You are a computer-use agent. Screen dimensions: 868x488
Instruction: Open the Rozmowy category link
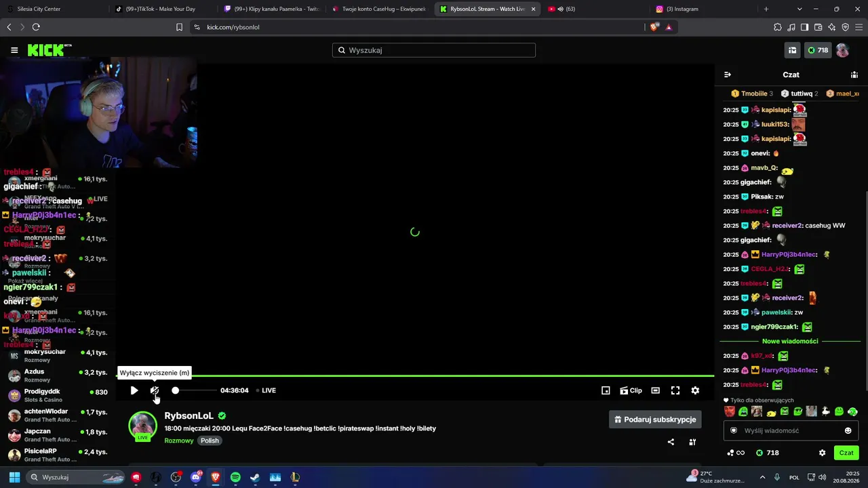tap(179, 441)
